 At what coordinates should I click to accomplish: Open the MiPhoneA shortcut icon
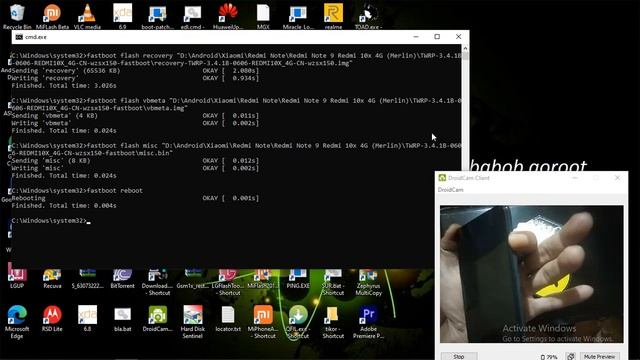click(x=263, y=322)
